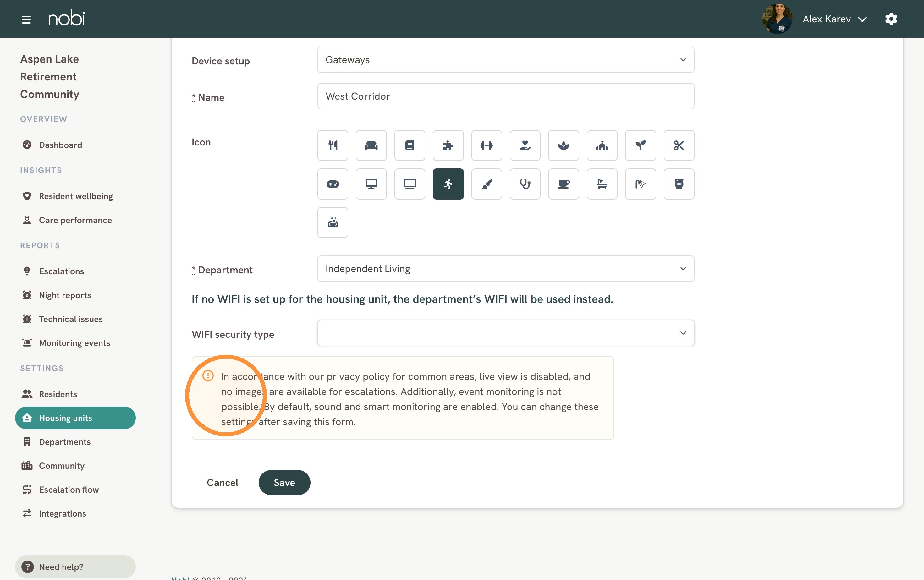Open the WIFI security type dropdown
The height and width of the screenshot is (580, 924).
click(505, 333)
